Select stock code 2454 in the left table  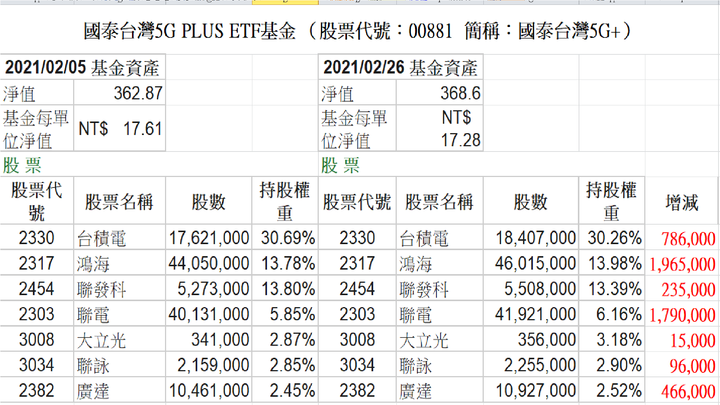click(37, 289)
